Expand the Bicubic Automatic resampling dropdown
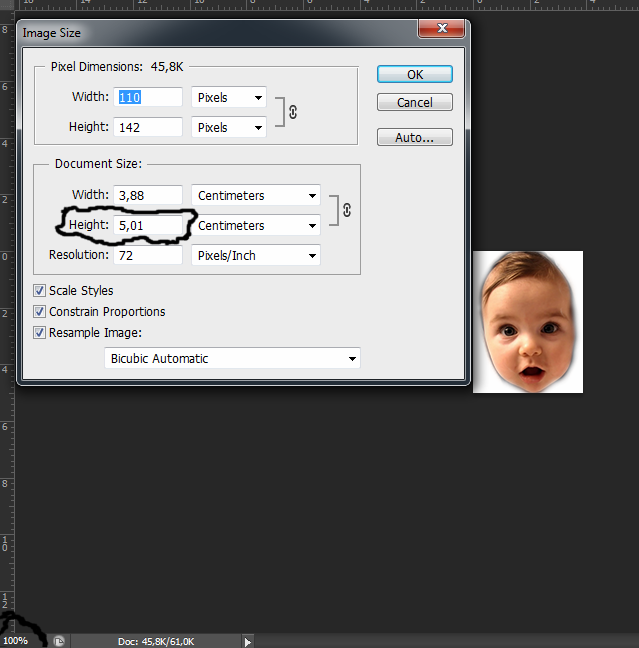The width and height of the screenshot is (639, 648). (x=232, y=358)
